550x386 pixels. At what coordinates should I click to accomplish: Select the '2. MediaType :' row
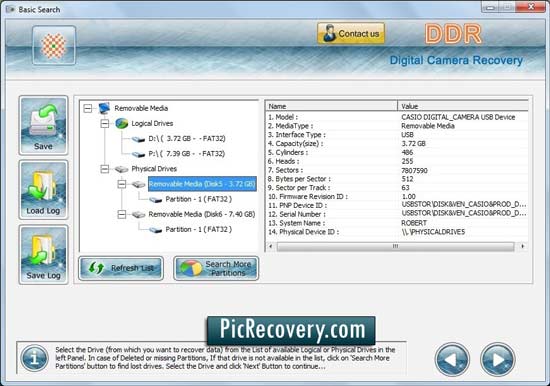(397, 126)
